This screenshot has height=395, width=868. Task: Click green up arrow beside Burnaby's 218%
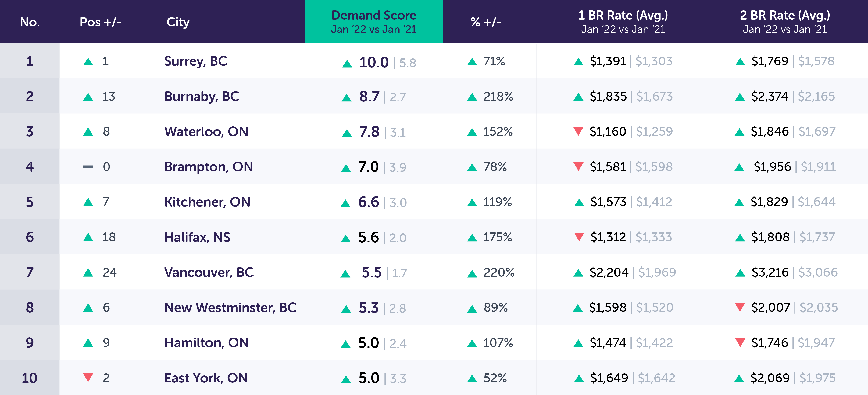pos(472,97)
